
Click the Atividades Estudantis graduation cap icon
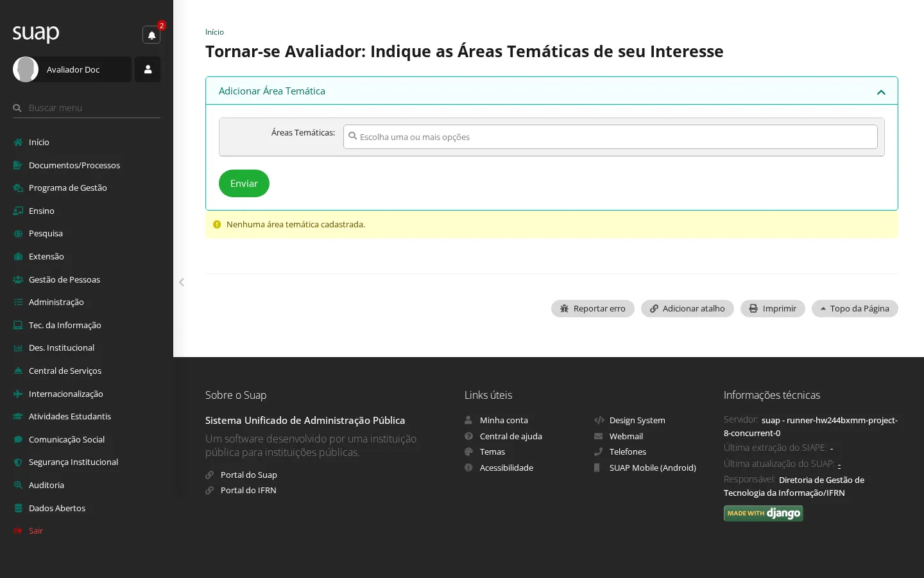tap(18, 416)
